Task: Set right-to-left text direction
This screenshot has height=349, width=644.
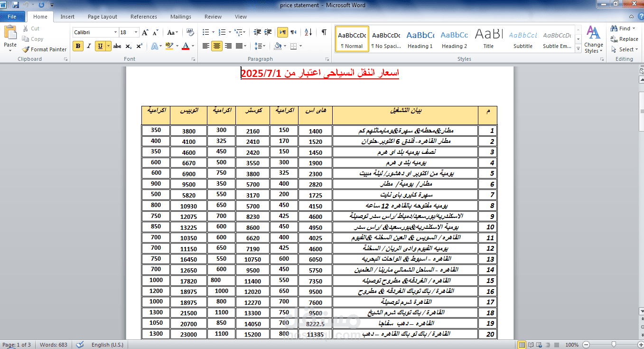Action: [x=293, y=32]
